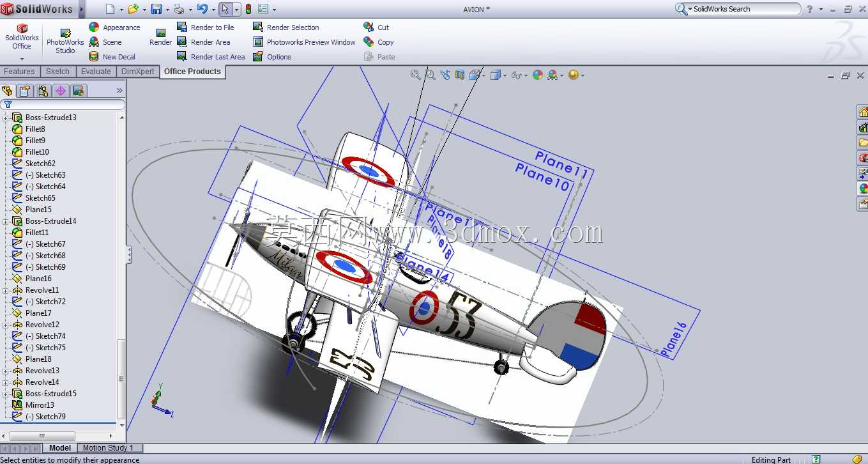The image size is (868, 464).
Task: Choose Render Last Area
Action: click(x=211, y=57)
